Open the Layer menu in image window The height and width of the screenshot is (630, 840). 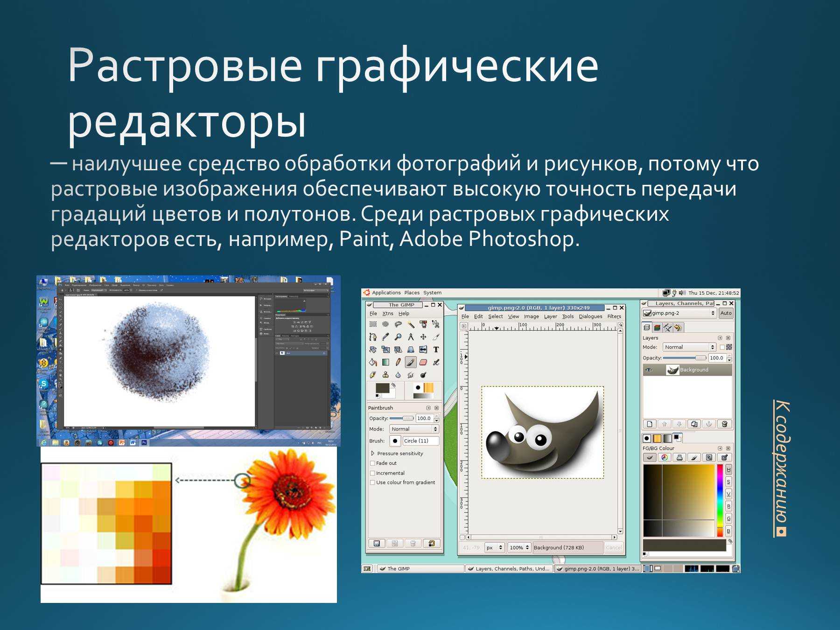tap(551, 316)
